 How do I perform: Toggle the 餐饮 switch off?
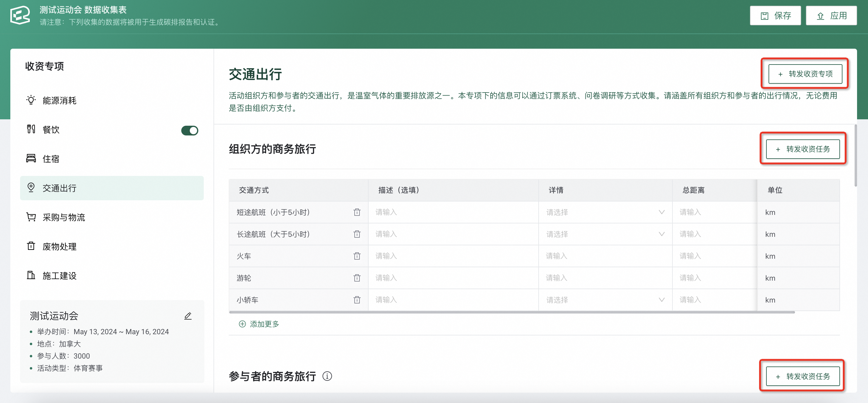click(x=189, y=131)
